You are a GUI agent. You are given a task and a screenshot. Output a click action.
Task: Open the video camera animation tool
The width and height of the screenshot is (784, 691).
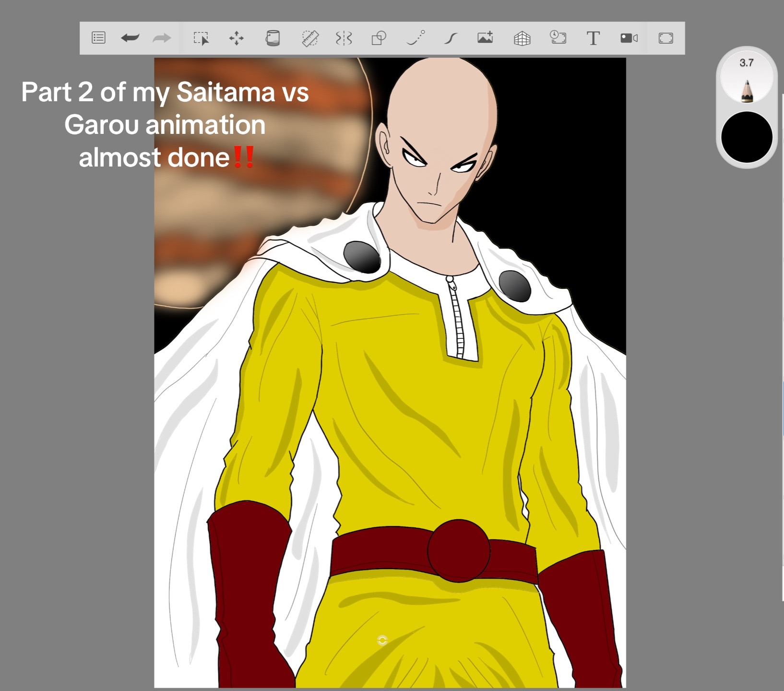[629, 38]
